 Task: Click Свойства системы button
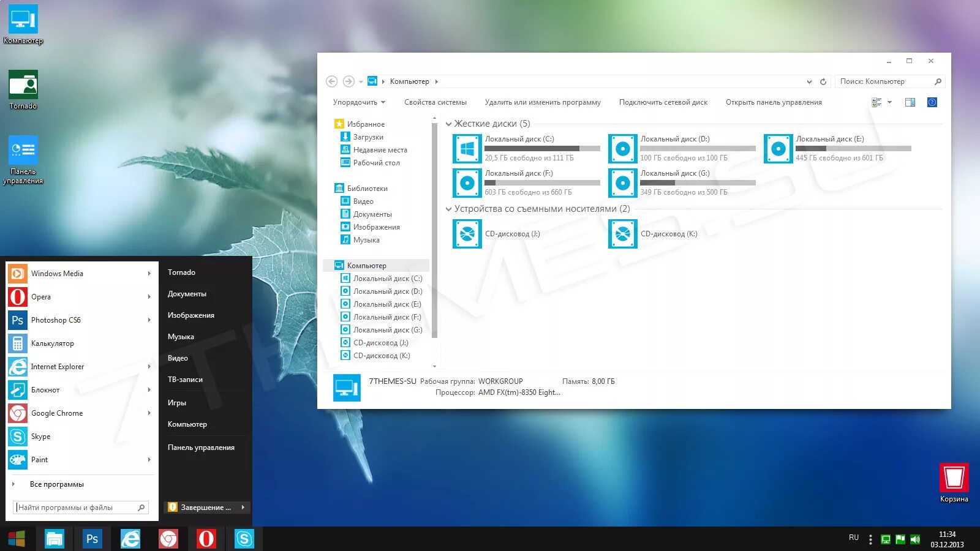tap(435, 102)
